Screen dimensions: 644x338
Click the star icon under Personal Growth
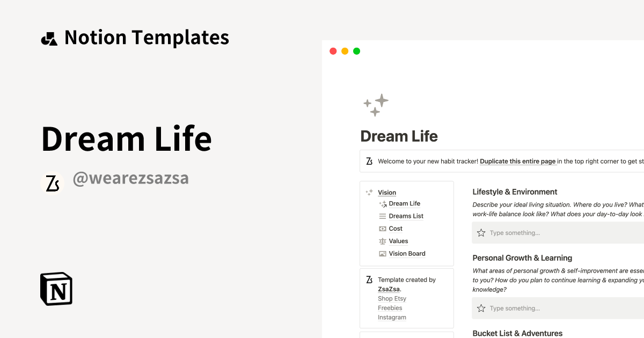(x=480, y=308)
